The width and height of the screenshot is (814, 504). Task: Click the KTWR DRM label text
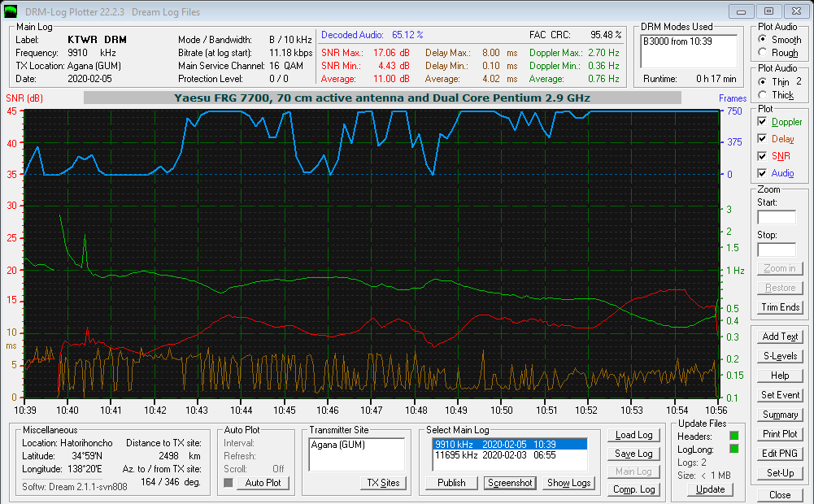tap(97, 40)
